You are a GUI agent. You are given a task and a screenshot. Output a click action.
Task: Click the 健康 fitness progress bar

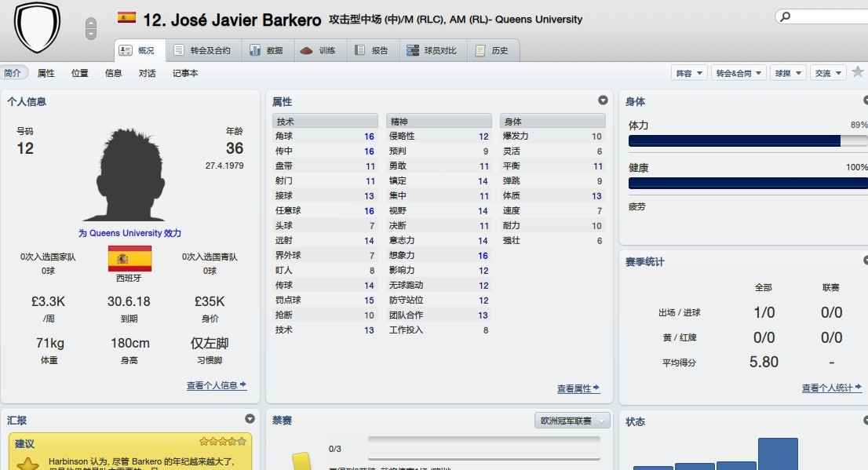[x=748, y=184]
